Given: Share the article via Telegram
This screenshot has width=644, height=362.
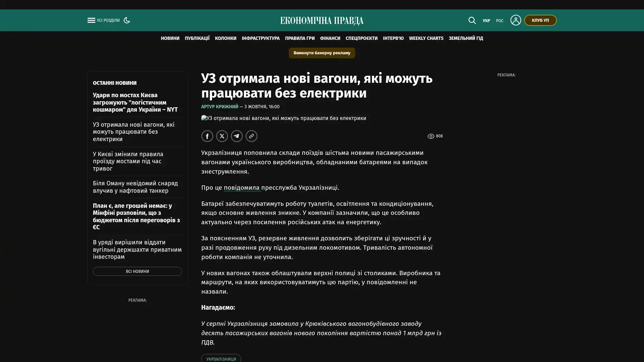Looking at the screenshot, I should [x=237, y=136].
